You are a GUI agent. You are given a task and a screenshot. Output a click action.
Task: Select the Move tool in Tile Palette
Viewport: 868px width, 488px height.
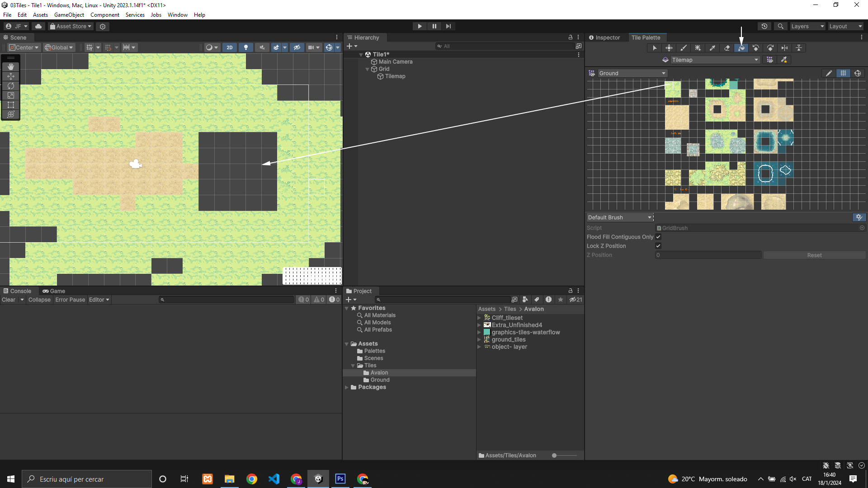[x=669, y=48]
